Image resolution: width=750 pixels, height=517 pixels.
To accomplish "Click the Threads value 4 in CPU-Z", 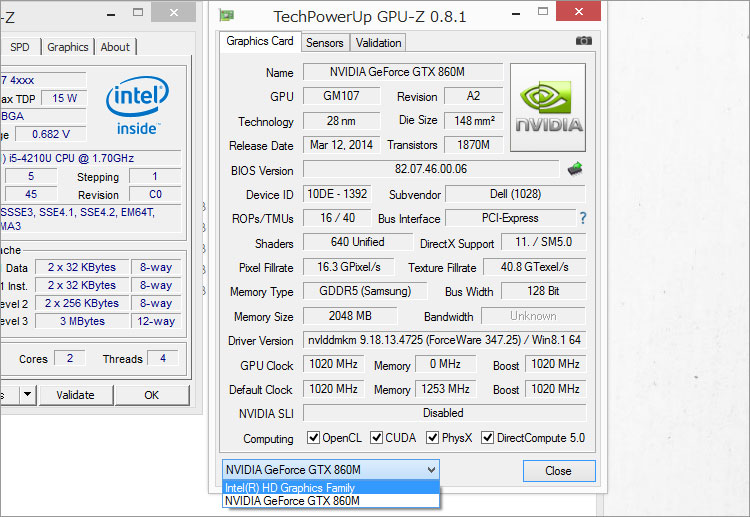I will [x=163, y=358].
